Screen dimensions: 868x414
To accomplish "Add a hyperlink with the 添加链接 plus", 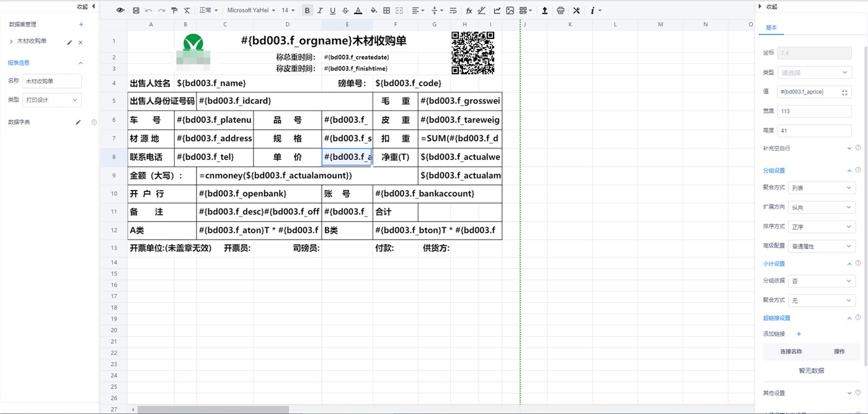I will click(x=799, y=334).
